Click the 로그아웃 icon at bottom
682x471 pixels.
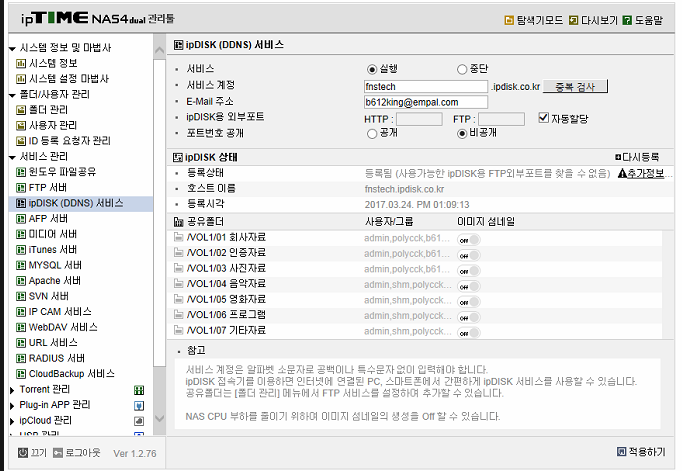click(58, 453)
